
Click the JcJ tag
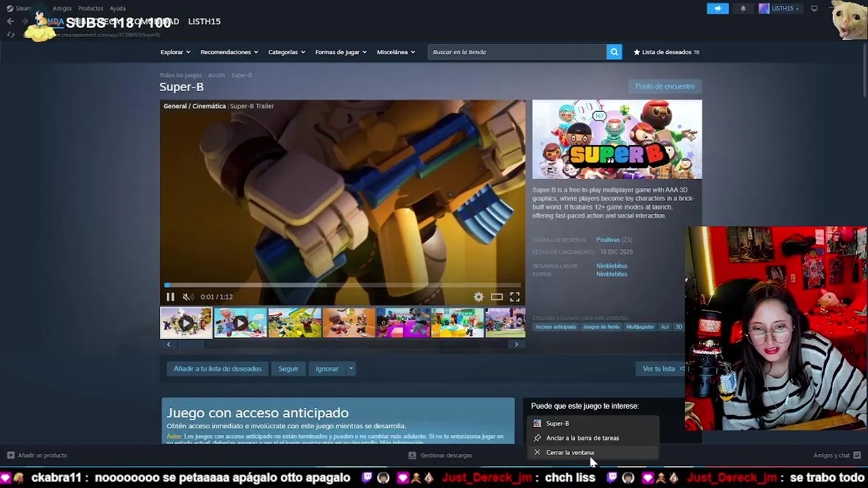665,327
